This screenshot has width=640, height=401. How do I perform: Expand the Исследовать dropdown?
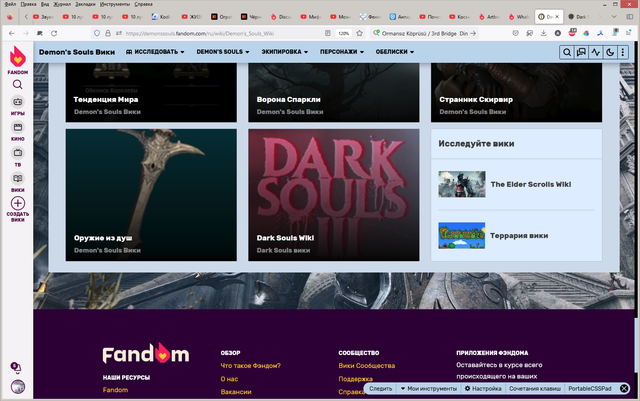[x=156, y=52]
